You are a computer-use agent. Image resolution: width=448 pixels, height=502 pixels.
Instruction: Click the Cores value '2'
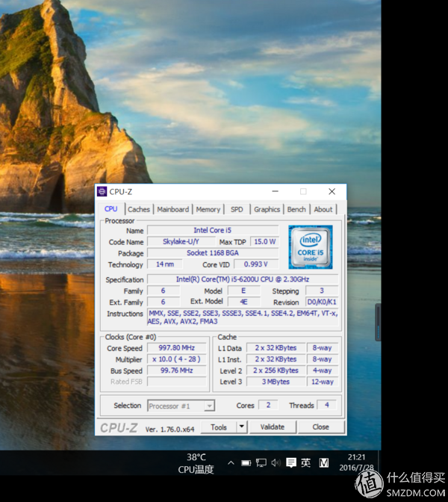269,405
